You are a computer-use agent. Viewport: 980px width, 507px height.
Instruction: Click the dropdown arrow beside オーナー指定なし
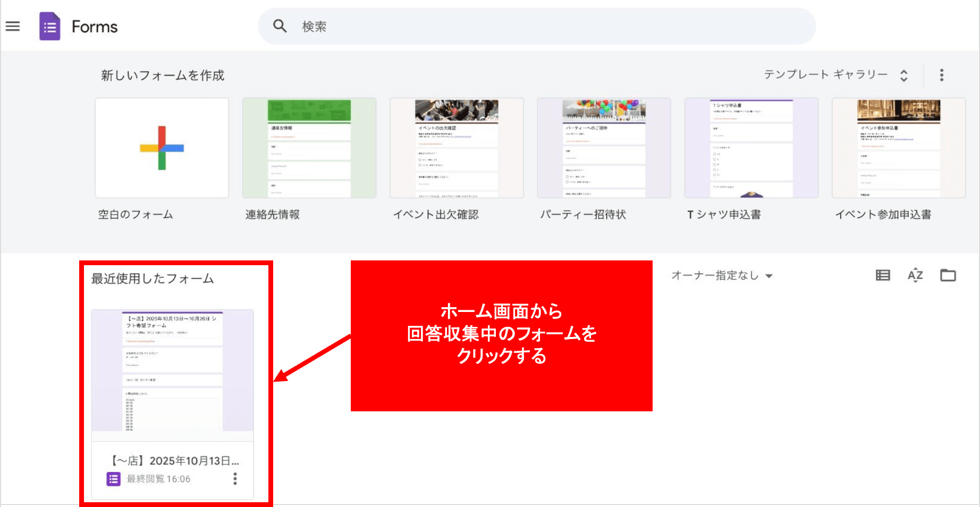pyautogui.click(x=768, y=276)
